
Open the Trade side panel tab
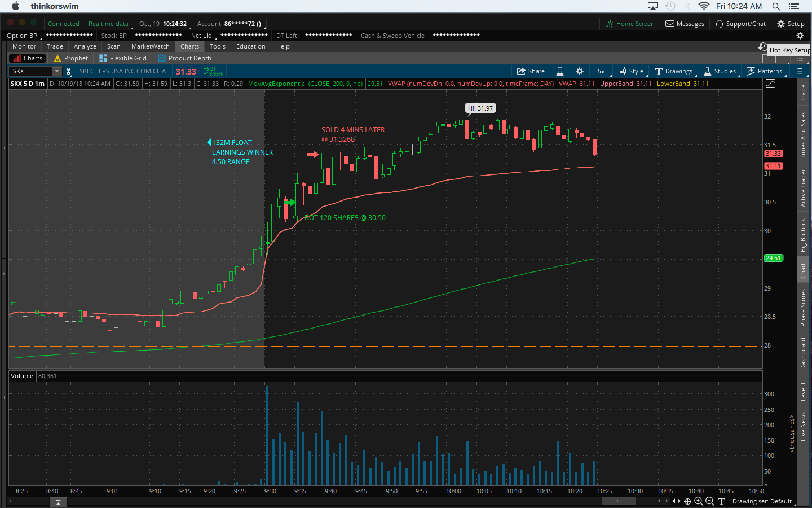point(803,93)
